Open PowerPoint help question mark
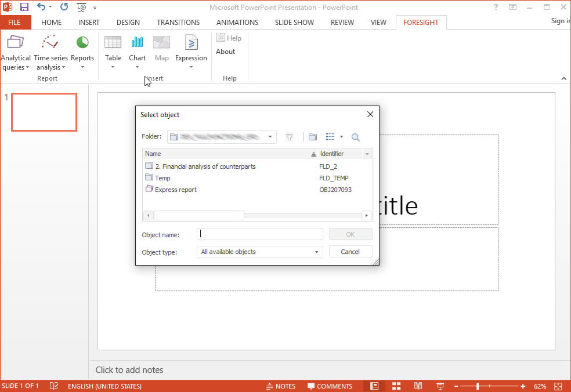571x392 pixels. point(496,8)
